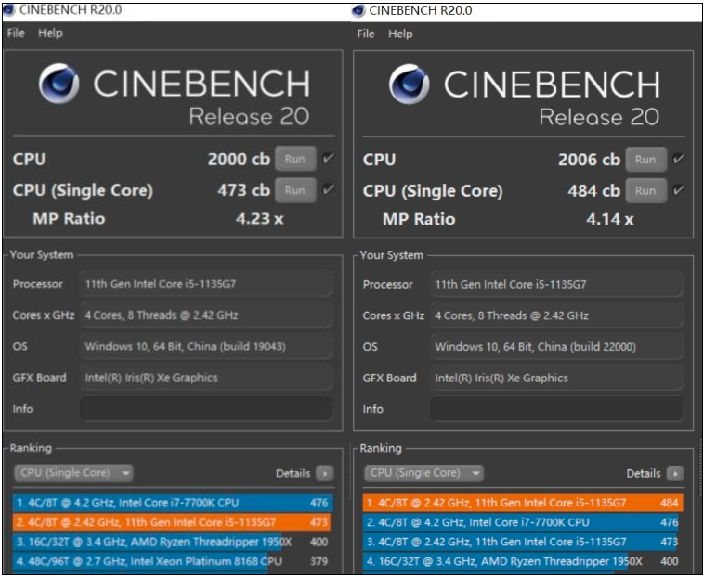Toggle the checkbox beside the 473 cb single core score
The width and height of the screenshot is (705, 577).
click(329, 189)
